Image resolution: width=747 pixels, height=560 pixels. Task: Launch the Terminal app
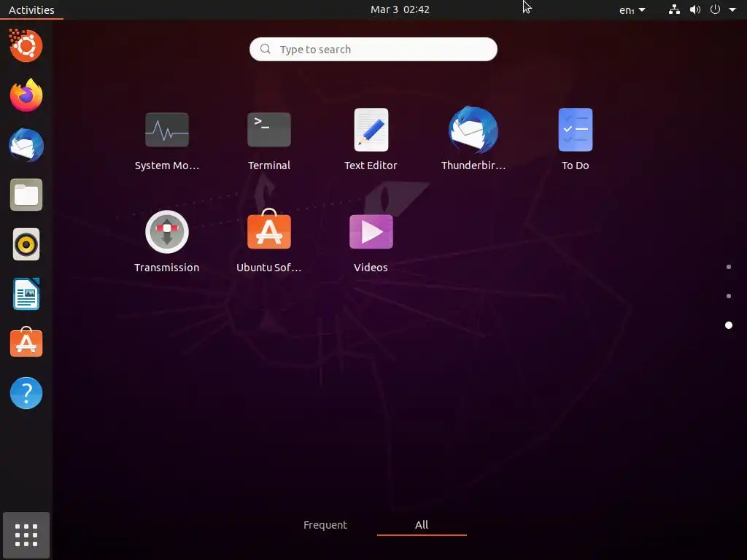[268, 130]
